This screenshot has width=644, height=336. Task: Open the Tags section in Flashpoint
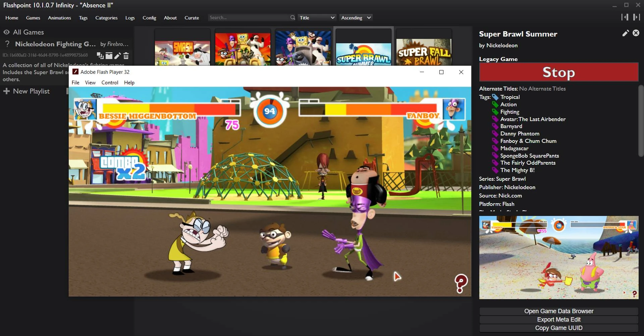click(83, 17)
